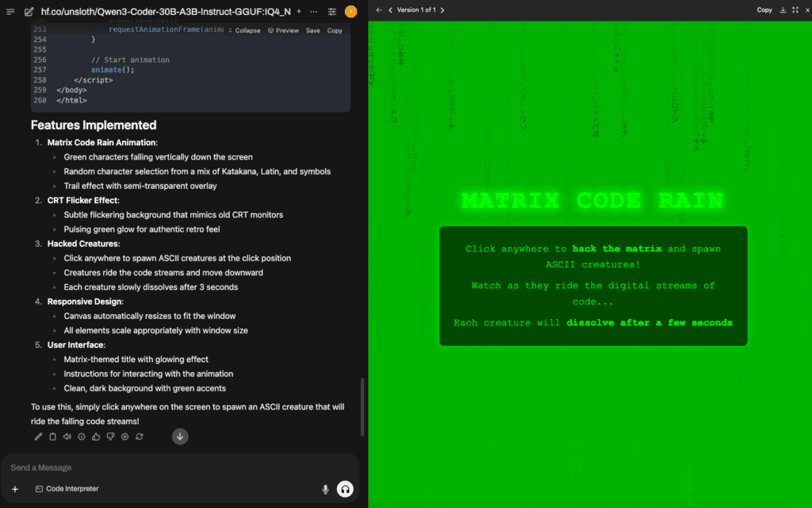Start a voice call with the headphones button

click(345, 489)
